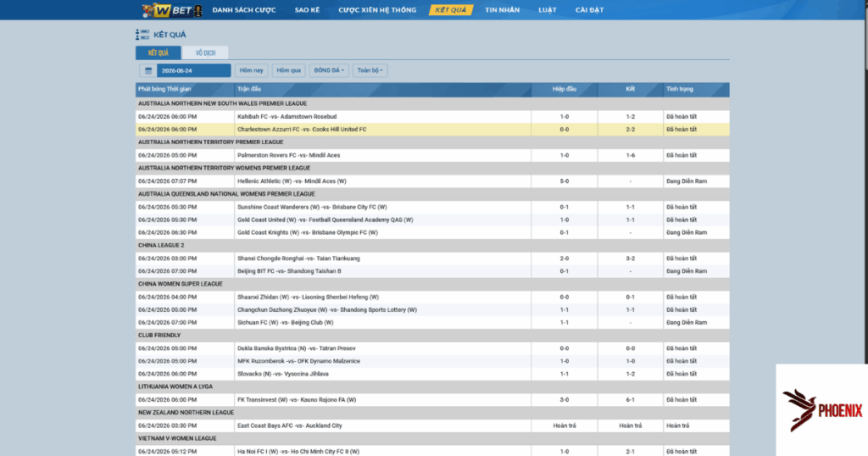868x456 pixels.
Task: Click Đang Diễn Ram status for Hellenic Athletic
Action: click(x=687, y=181)
